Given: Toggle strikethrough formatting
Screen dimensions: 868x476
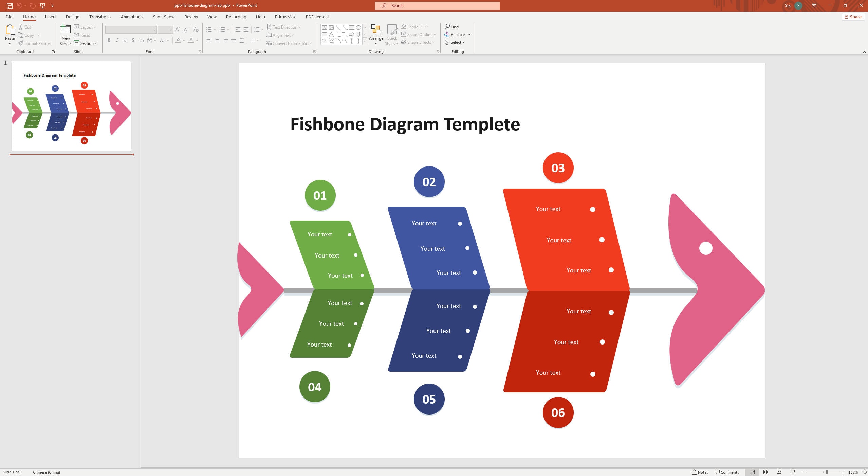Looking at the screenshot, I should click(141, 40).
